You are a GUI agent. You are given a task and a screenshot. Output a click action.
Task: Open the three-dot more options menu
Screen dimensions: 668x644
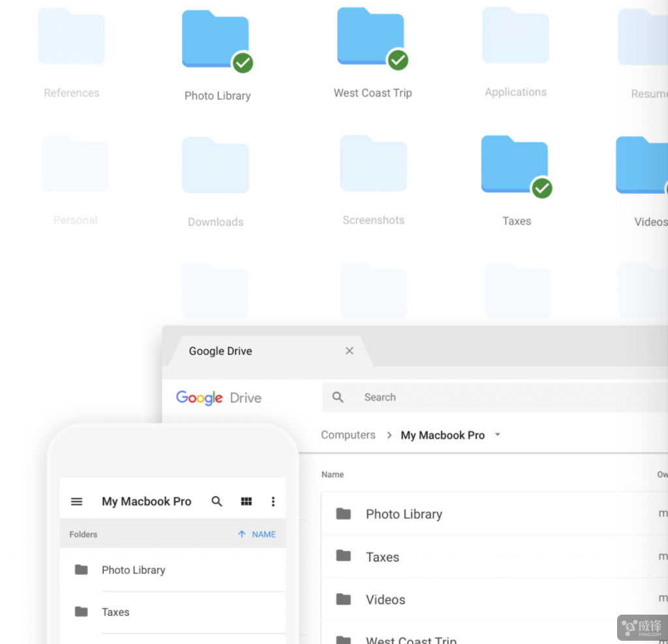point(273,502)
